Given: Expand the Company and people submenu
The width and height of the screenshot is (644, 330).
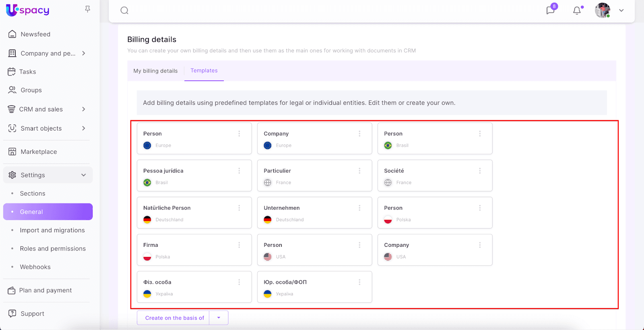Looking at the screenshot, I should click(83, 53).
